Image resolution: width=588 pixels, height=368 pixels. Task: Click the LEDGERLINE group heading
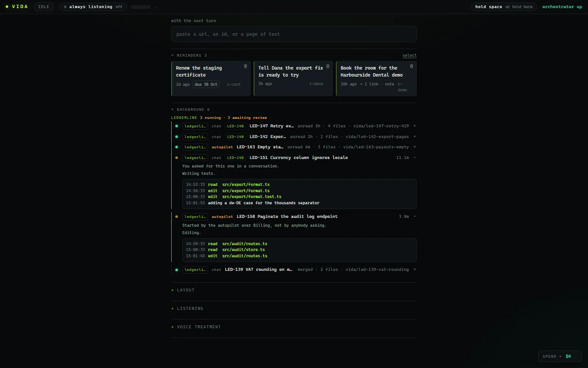tap(184, 118)
